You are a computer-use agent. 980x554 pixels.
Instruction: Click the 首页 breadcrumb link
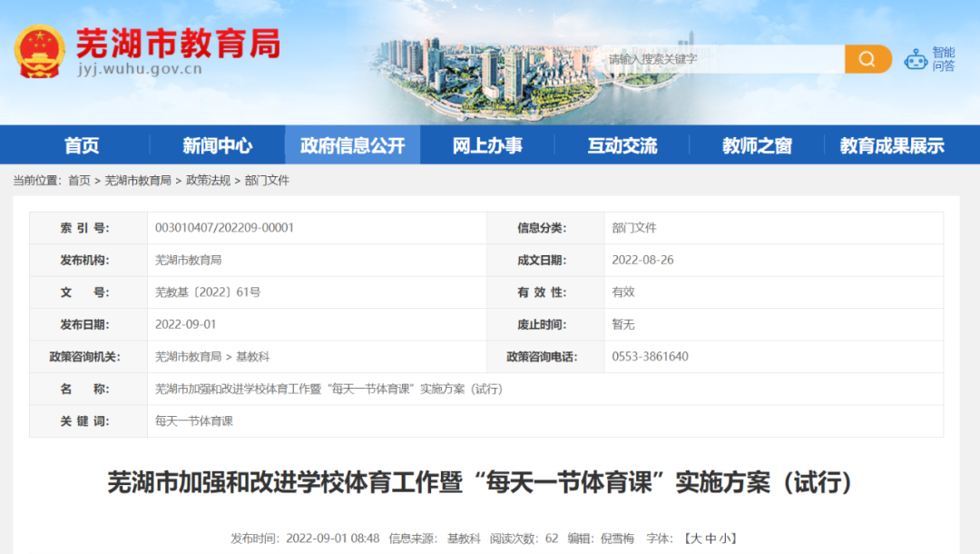[x=79, y=181]
